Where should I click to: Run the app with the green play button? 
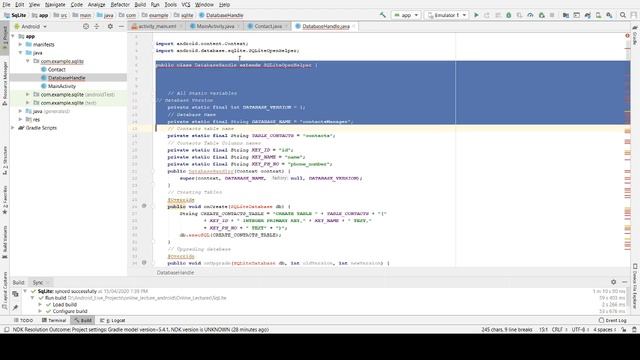click(476, 15)
